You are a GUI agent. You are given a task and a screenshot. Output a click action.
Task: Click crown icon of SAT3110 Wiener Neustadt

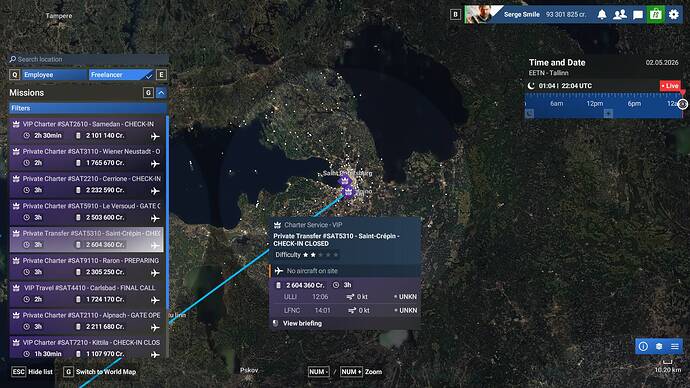tap(16, 151)
